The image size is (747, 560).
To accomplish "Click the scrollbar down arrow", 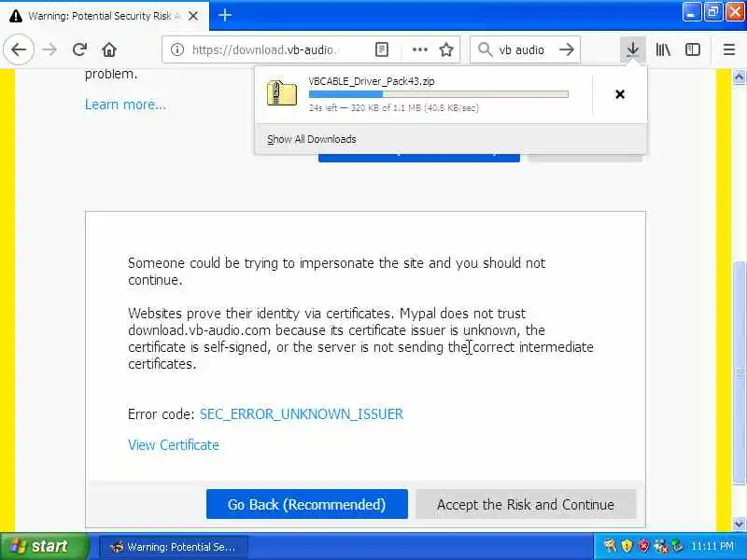I will coord(739,524).
